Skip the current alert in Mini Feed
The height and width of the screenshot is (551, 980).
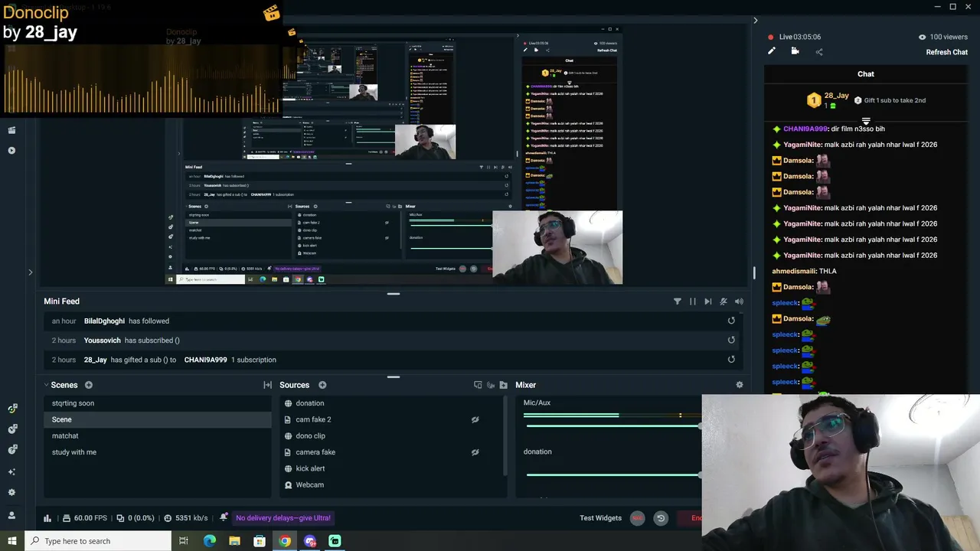[x=708, y=302]
